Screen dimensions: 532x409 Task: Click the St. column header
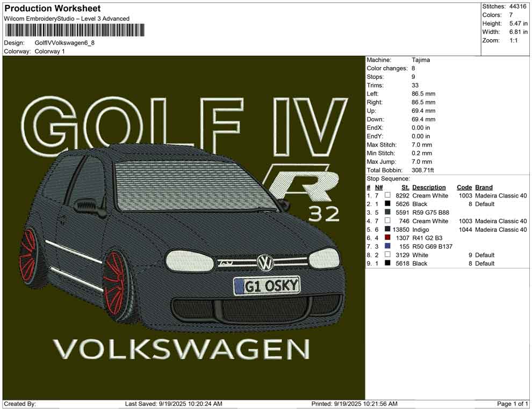(x=405, y=187)
